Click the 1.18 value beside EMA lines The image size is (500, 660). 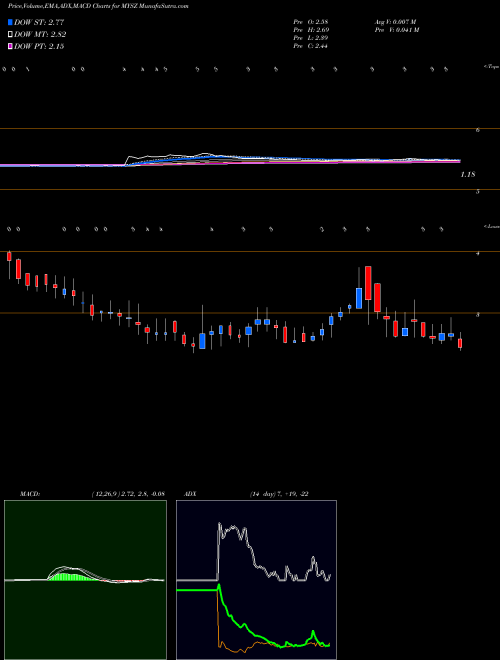(x=468, y=174)
